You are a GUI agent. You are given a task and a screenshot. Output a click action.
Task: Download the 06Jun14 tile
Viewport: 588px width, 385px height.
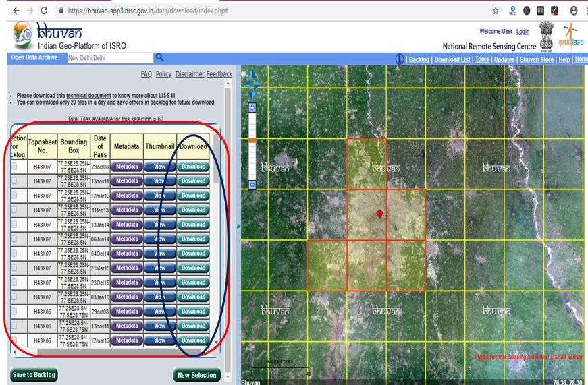194,239
